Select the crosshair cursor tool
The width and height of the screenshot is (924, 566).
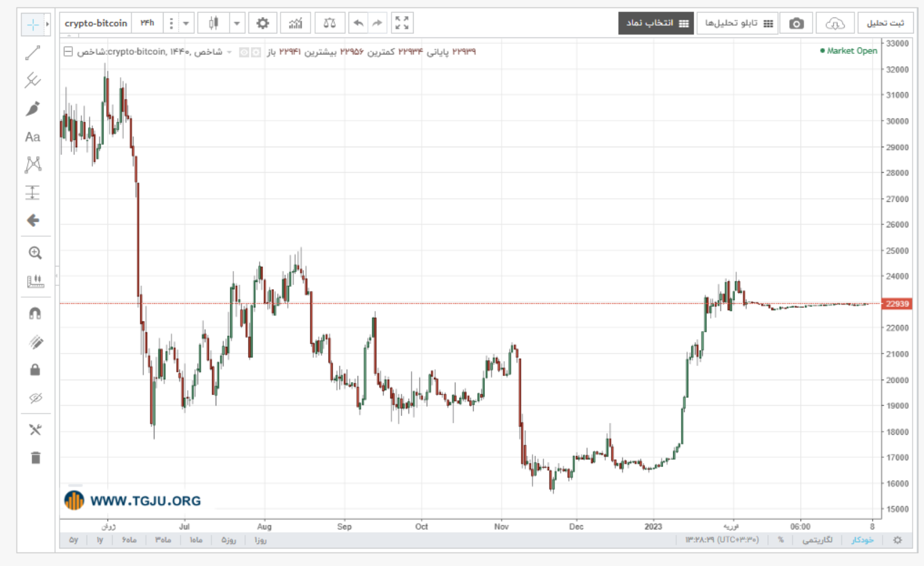pos(33,24)
